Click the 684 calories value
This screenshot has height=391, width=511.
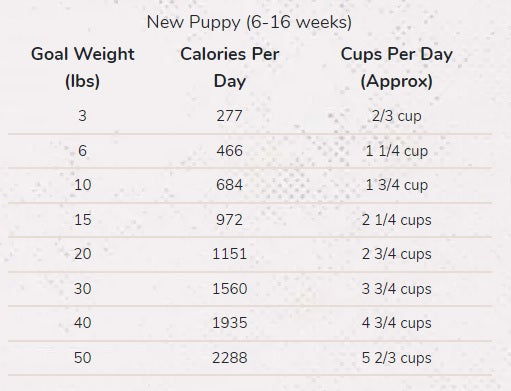coord(229,185)
